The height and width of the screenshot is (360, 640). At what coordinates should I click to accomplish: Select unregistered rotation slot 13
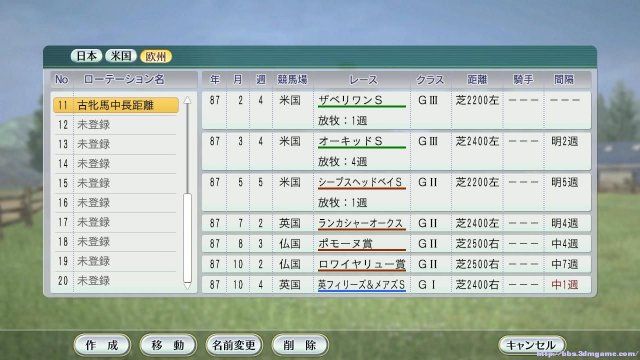116,144
